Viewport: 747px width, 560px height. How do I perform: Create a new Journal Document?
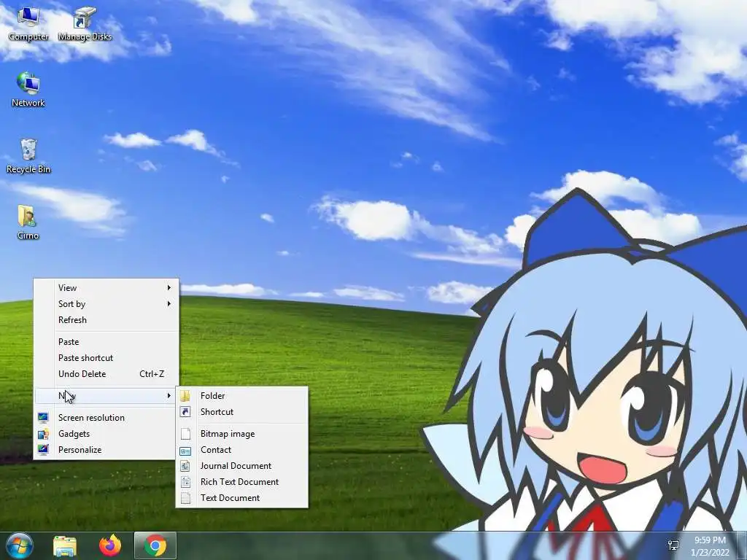point(242,466)
